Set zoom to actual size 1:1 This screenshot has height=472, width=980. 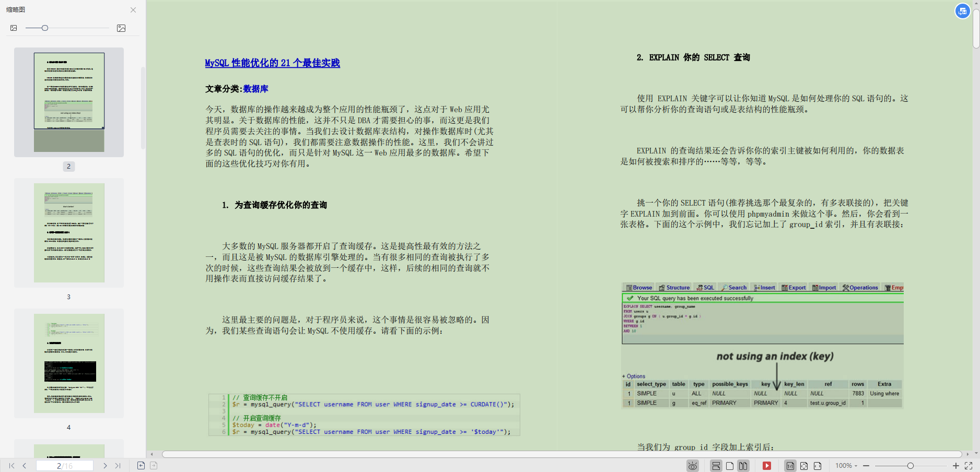790,466
